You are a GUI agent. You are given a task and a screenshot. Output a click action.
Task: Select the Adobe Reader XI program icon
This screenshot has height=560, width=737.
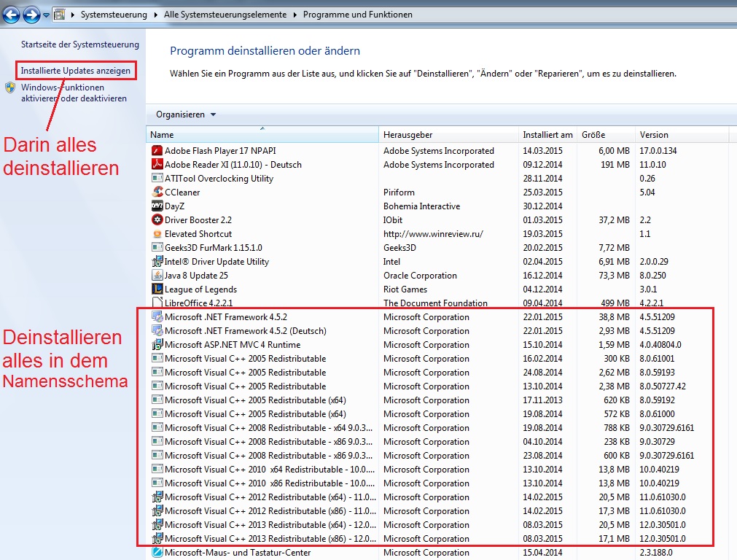(157, 164)
